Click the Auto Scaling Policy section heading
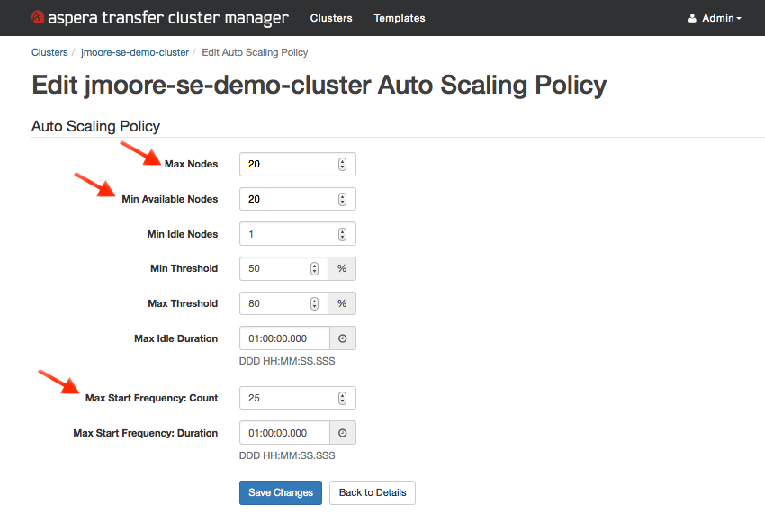The width and height of the screenshot is (765, 532). (95, 126)
